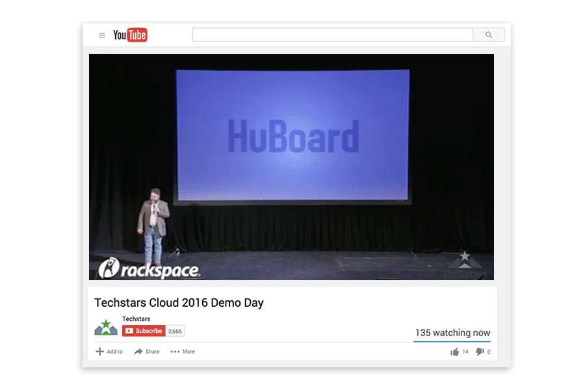Click the 14 likes count
The height and width of the screenshot is (392, 585).
[x=465, y=352]
